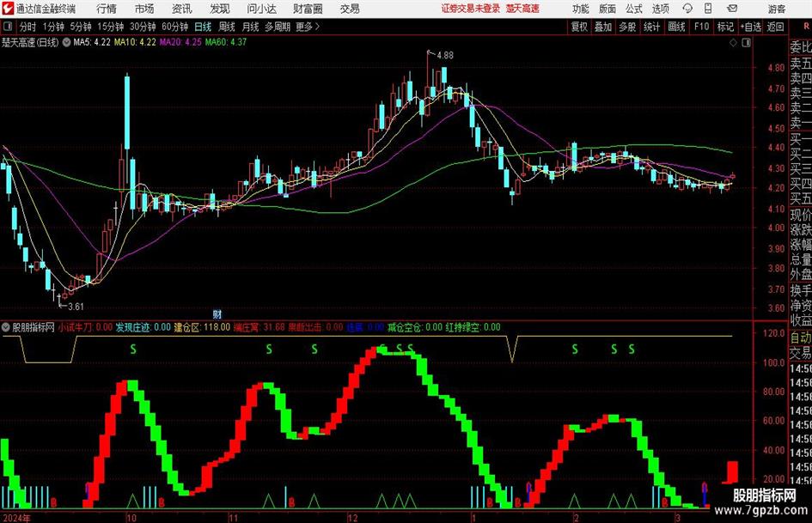Viewport: 812px width, 523px height.
Task: Click the 11 month marker on time axis
Action: [233, 518]
